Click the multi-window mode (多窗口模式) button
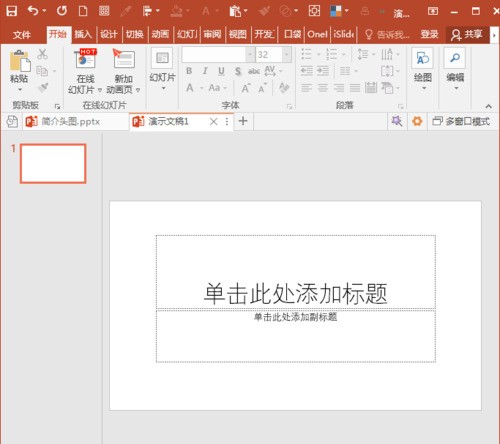500x444 pixels. pos(461,121)
